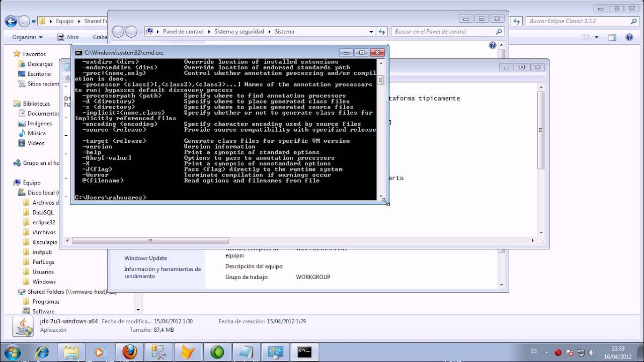Click 'Sistema' breadcrumb in address bar
Viewport: 644px width, 362px height.
click(x=284, y=31)
